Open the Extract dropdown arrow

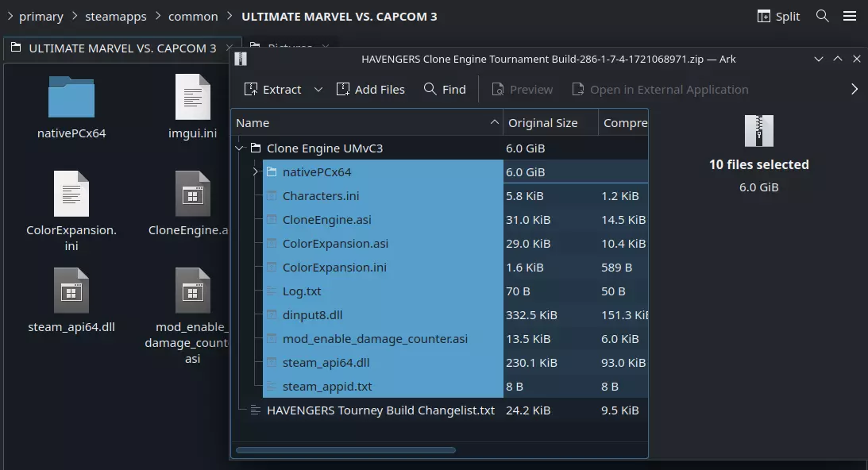click(x=318, y=89)
